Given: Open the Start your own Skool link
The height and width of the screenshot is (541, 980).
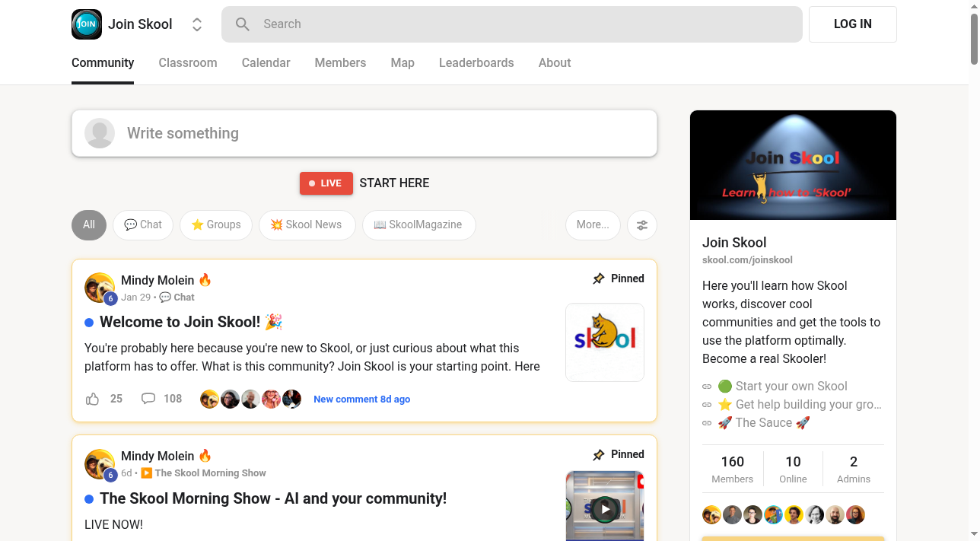Looking at the screenshot, I should pos(782,387).
